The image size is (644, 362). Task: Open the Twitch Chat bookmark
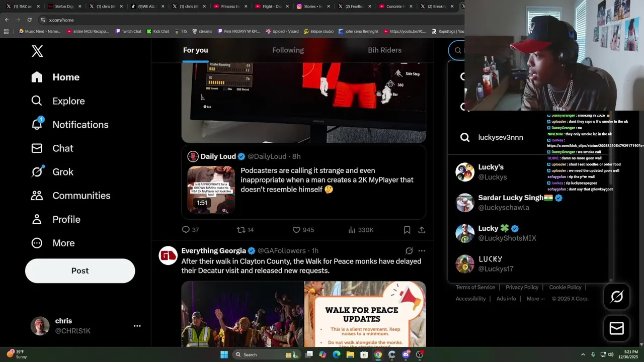128,31
